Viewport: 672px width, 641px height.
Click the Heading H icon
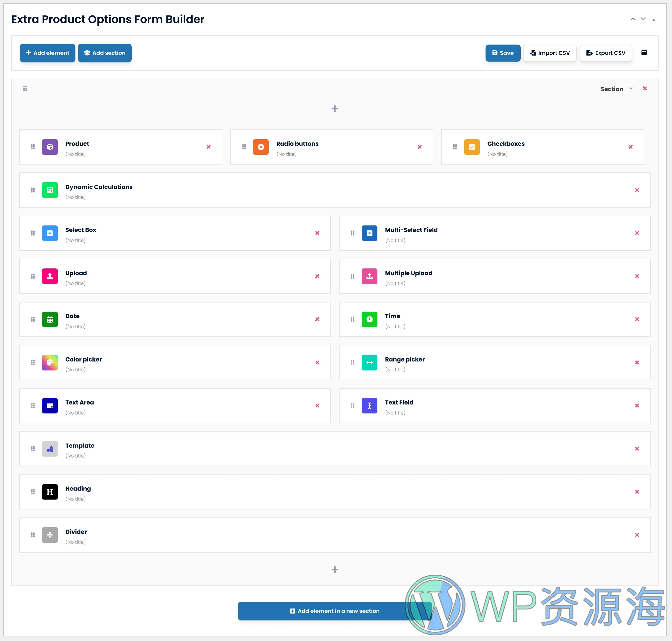click(50, 492)
